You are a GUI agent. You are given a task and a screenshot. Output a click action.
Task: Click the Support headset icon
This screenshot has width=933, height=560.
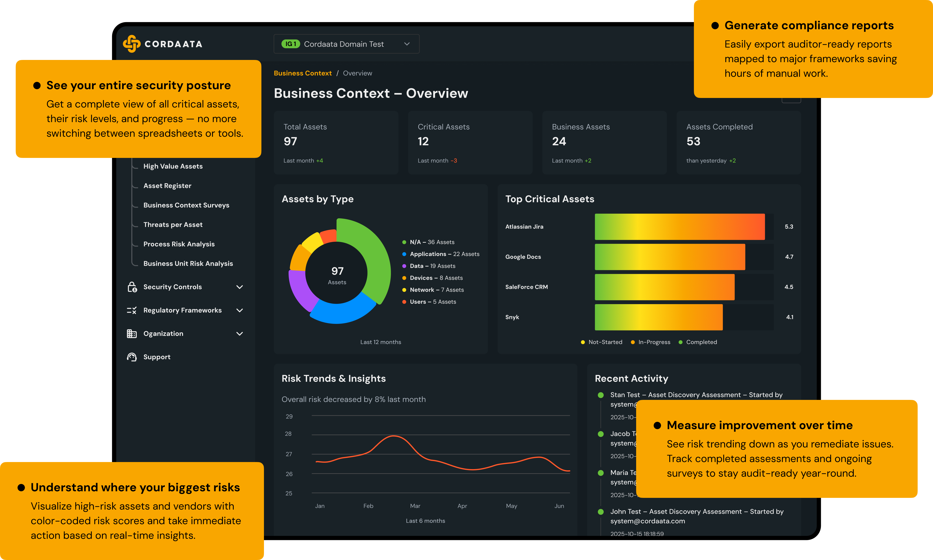(x=132, y=357)
